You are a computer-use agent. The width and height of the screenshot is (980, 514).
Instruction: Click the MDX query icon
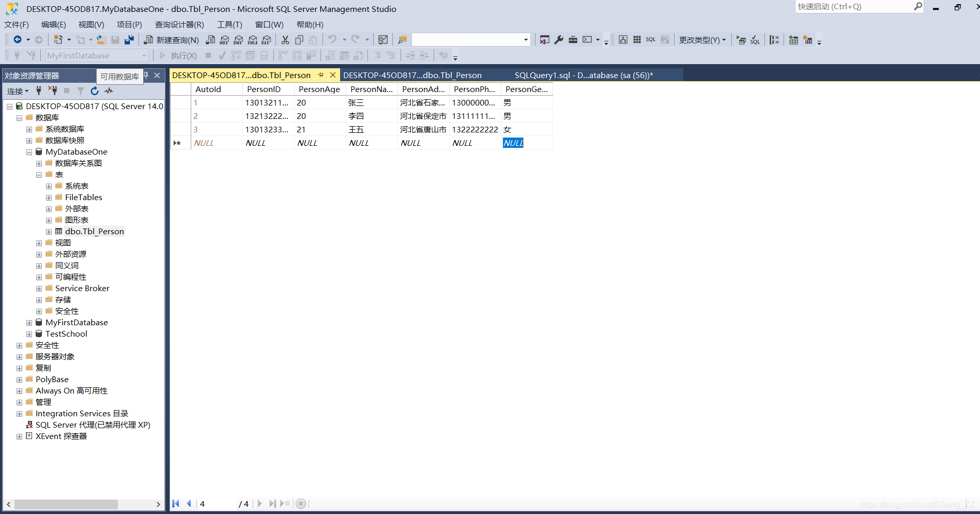tap(224, 40)
